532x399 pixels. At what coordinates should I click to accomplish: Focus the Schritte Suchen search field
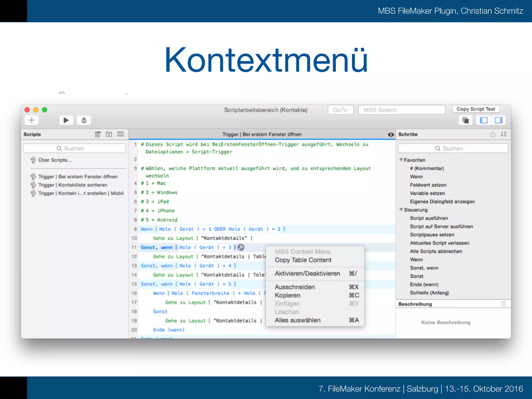pyautogui.click(x=453, y=148)
